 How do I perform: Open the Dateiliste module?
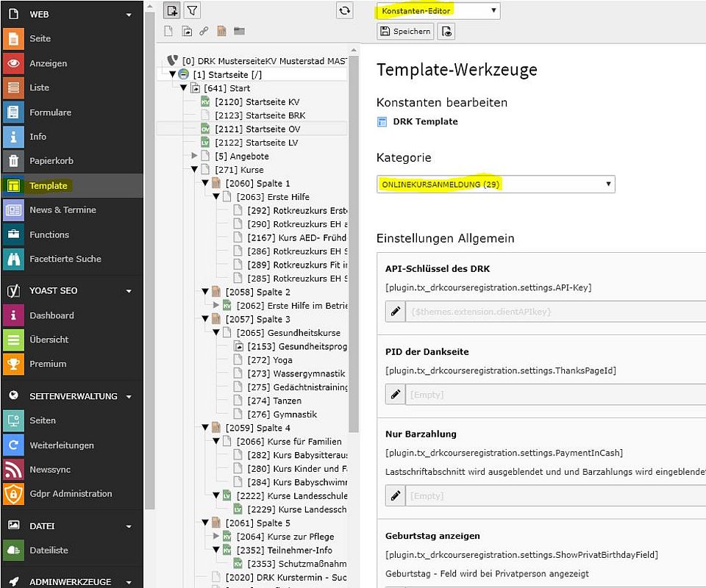pos(49,551)
